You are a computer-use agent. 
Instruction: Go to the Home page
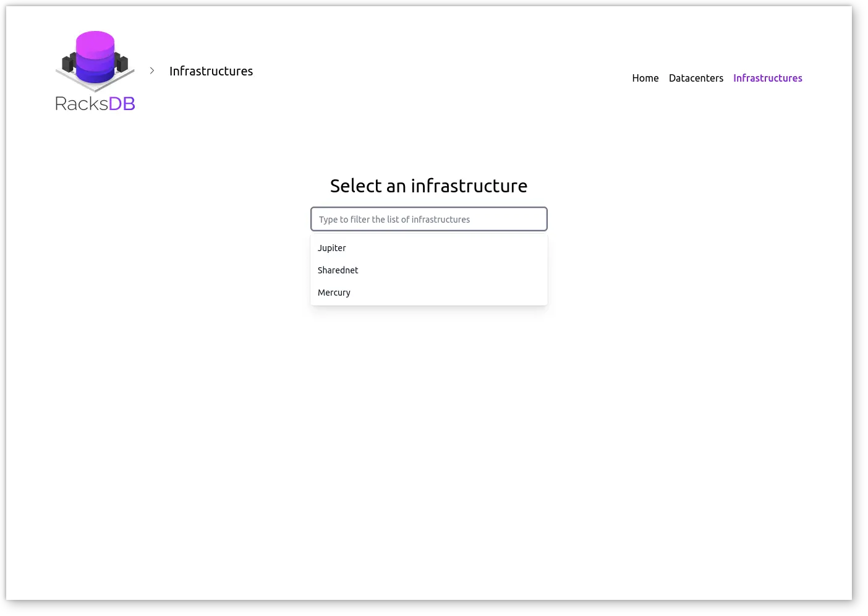coord(645,78)
